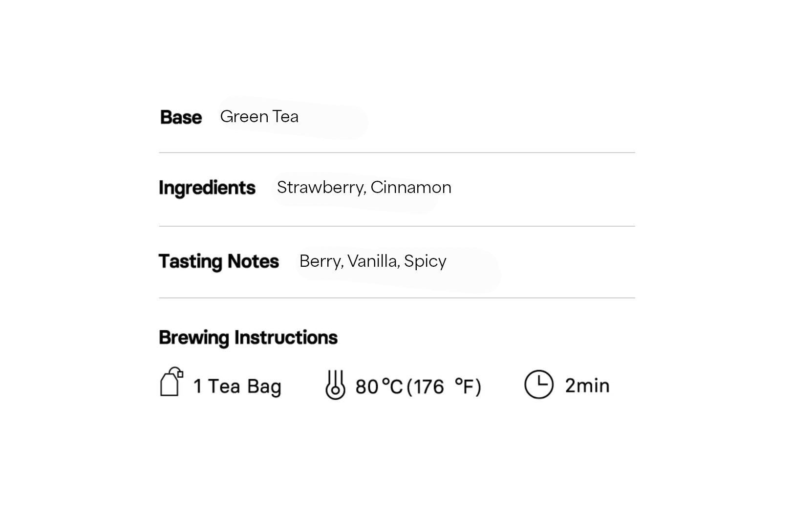The width and height of the screenshot is (812, 514).
Task: Click the Berry tasting note
Action: 321,261
